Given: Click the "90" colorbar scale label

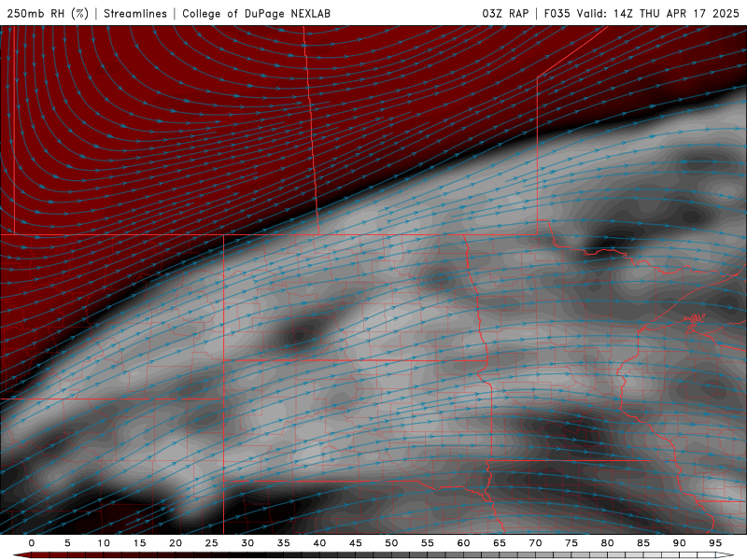Looking at the screenshot, I should pos(679,543).
